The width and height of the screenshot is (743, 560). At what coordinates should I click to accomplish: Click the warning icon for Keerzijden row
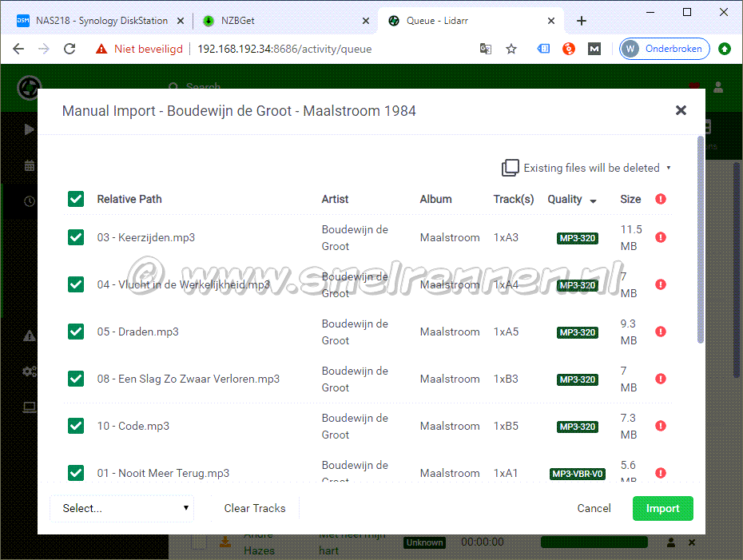(661, 237)
